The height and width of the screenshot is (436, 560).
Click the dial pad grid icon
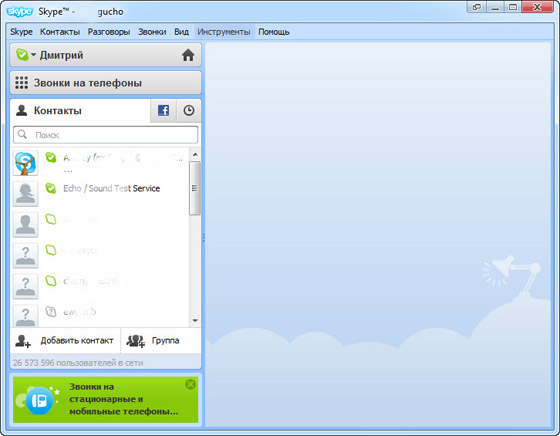tap(21, 83)
